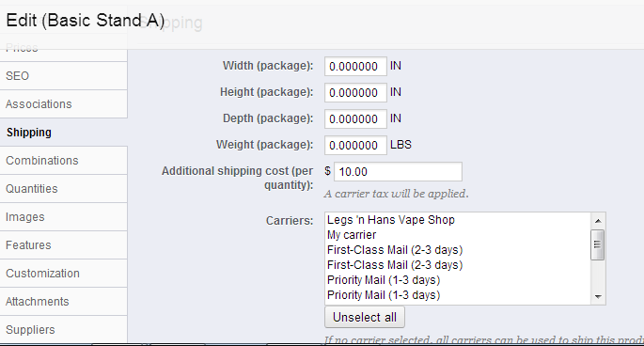644x346 pixels.
Task: Focus the Depth (package) field
Action: 355,118
